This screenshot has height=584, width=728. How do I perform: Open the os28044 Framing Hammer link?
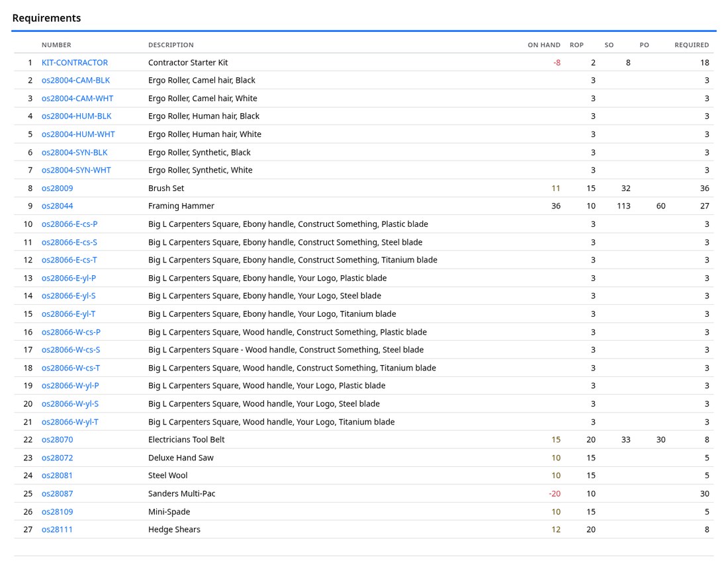tap(57, 206)
